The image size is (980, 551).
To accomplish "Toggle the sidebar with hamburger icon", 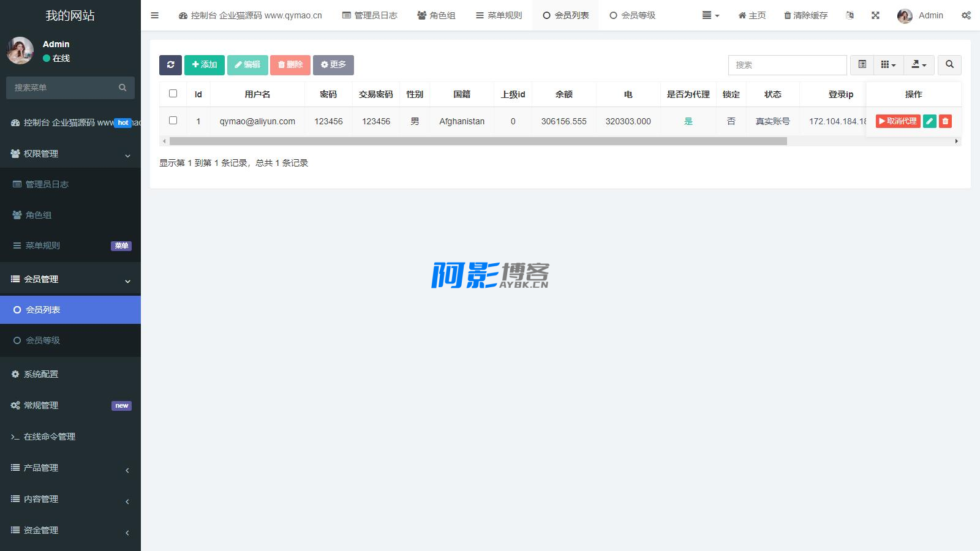I will tap(155, 15).
